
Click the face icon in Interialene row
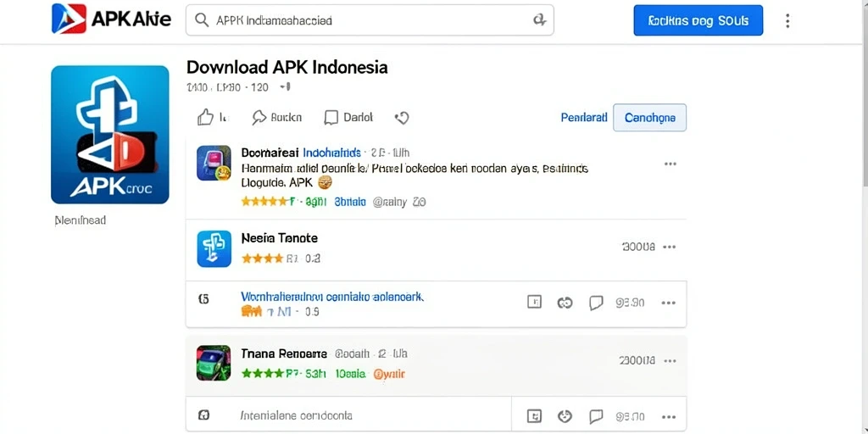point(565,416)
